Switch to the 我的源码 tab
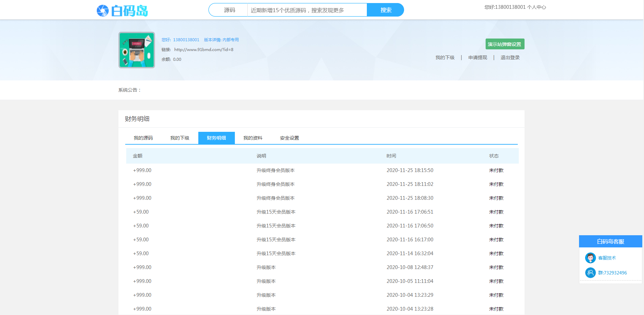This screenshot has height=315, width=644. point(143,138)
